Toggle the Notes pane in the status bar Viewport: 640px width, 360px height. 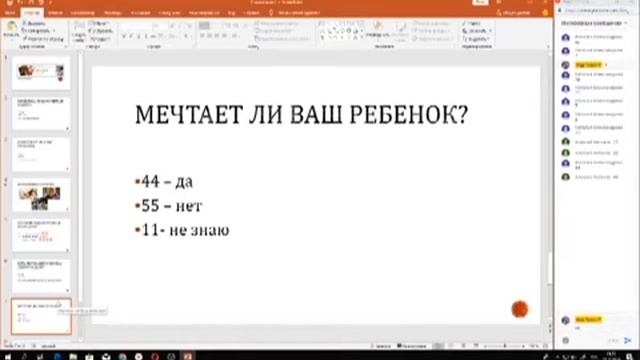380,346
